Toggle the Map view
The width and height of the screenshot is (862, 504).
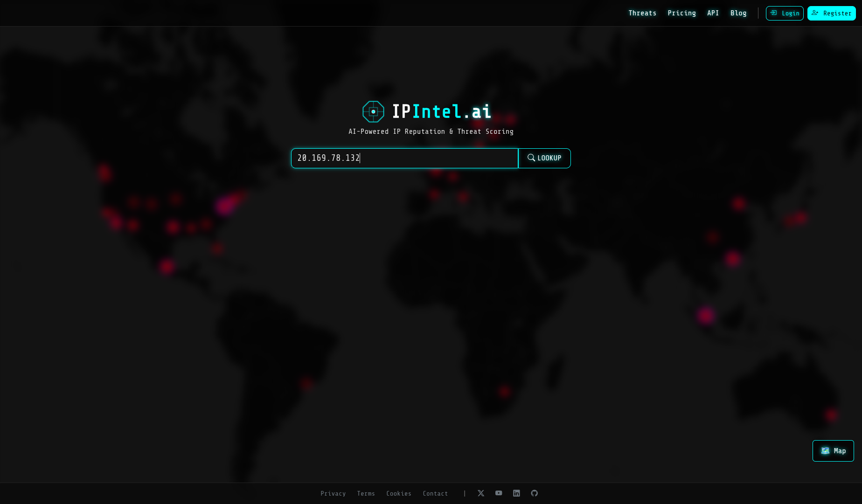833,451
